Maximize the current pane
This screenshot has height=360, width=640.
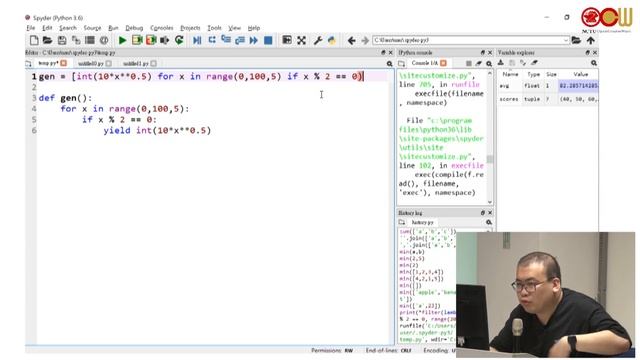point(287,40)
